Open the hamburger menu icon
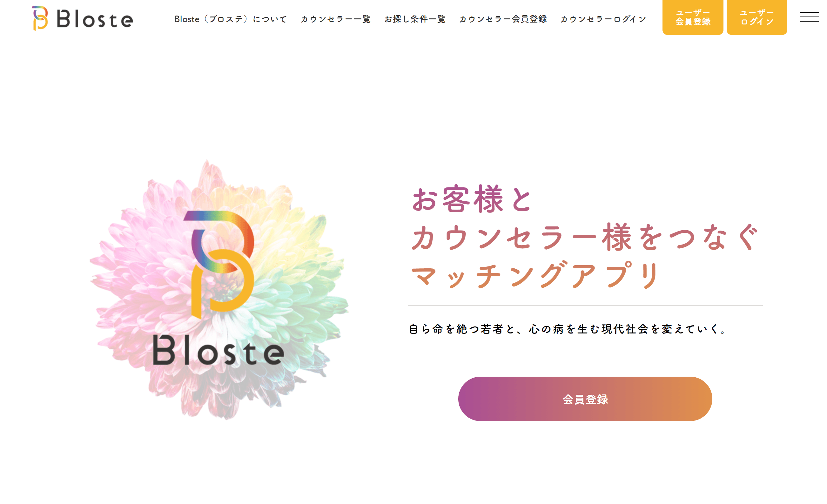The width and height of the screenshot is (827, 504). 809,17
